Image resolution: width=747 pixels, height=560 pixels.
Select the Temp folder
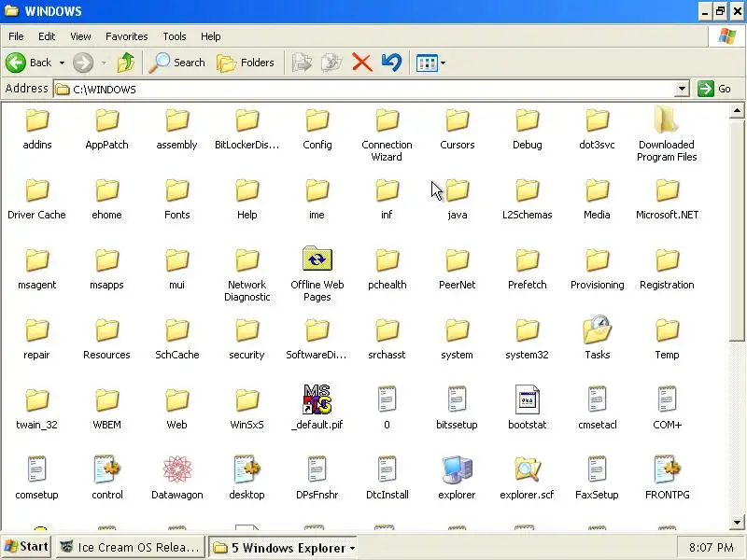(x=667, y=339)
